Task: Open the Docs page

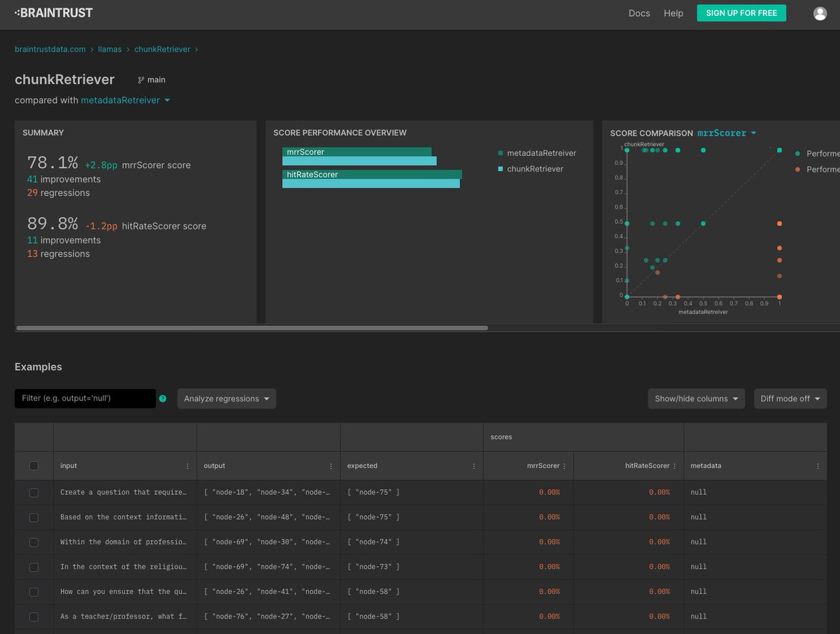Action: click(639, 13)
